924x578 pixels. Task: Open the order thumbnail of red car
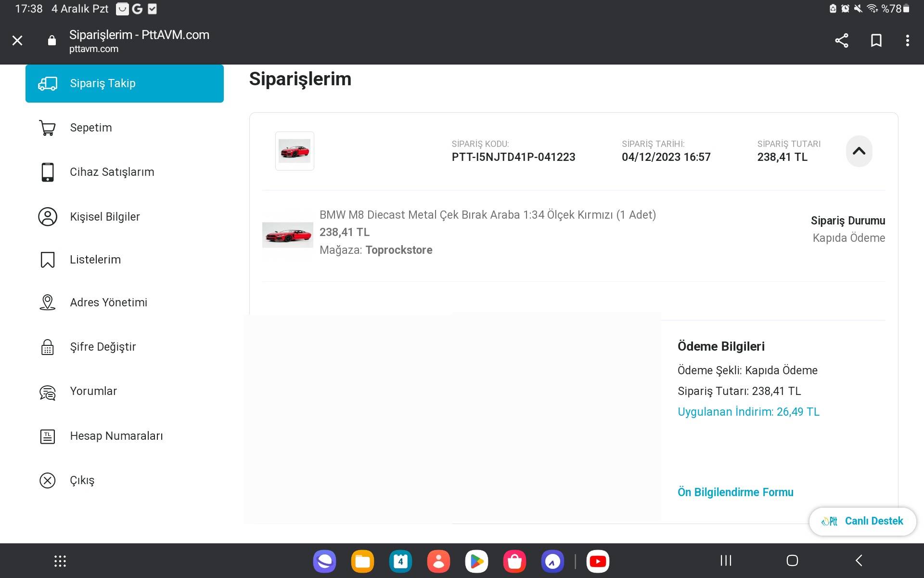coord(295,151)
